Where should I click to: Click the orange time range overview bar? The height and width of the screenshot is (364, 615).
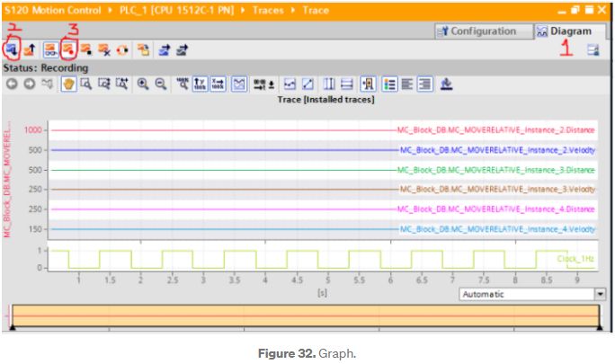(x=306, y=317)
